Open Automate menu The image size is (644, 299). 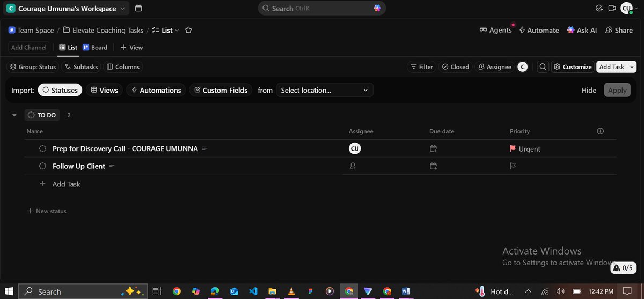539,31
